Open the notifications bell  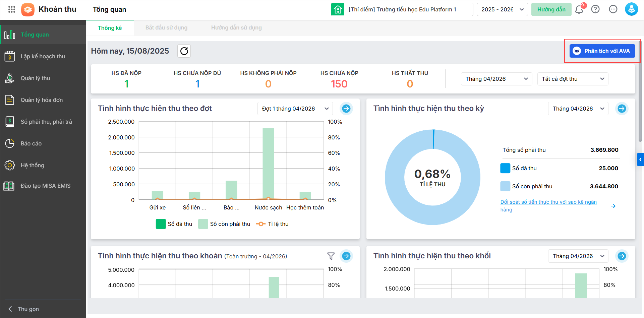579,9
